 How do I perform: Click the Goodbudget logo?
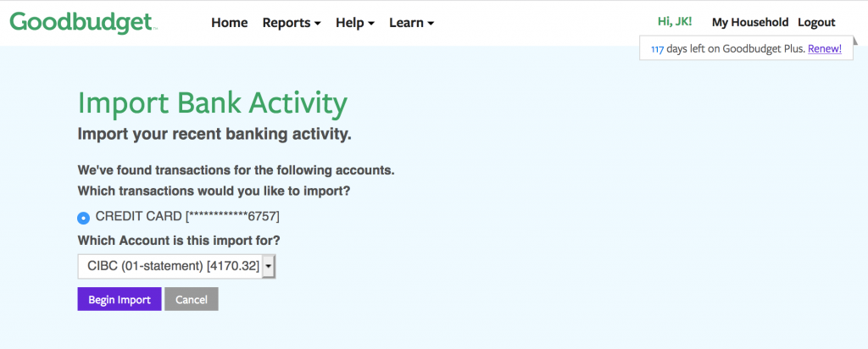tap(84, 23)
